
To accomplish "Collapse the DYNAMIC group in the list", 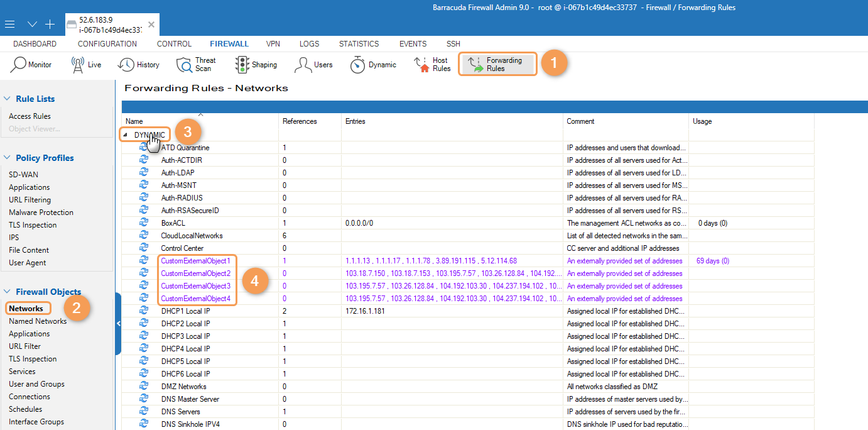I will (124, 135).
